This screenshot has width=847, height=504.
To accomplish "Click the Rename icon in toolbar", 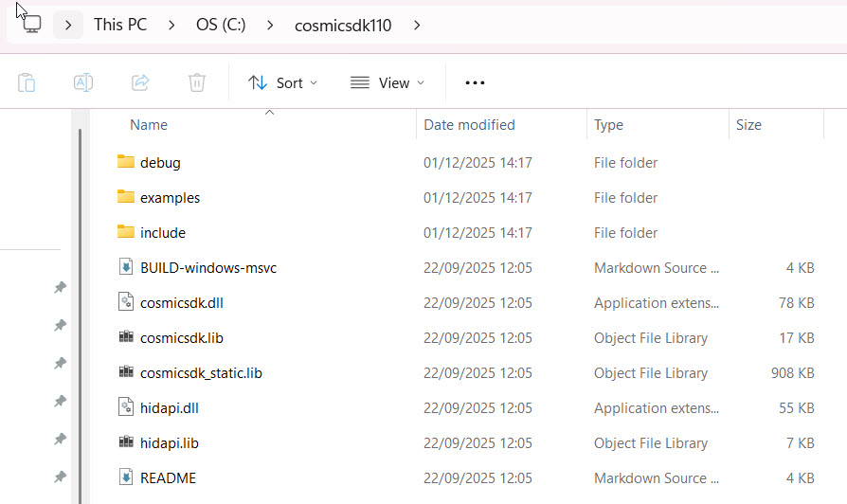I will coord(83,82).
